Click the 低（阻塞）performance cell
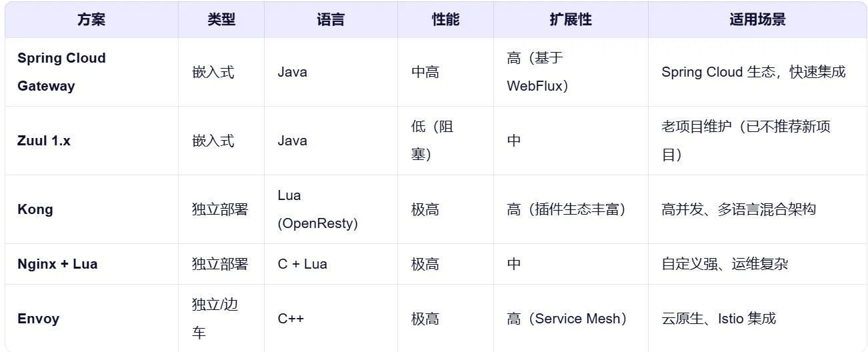This screenshot has width=868, height=352. (432, 141)
